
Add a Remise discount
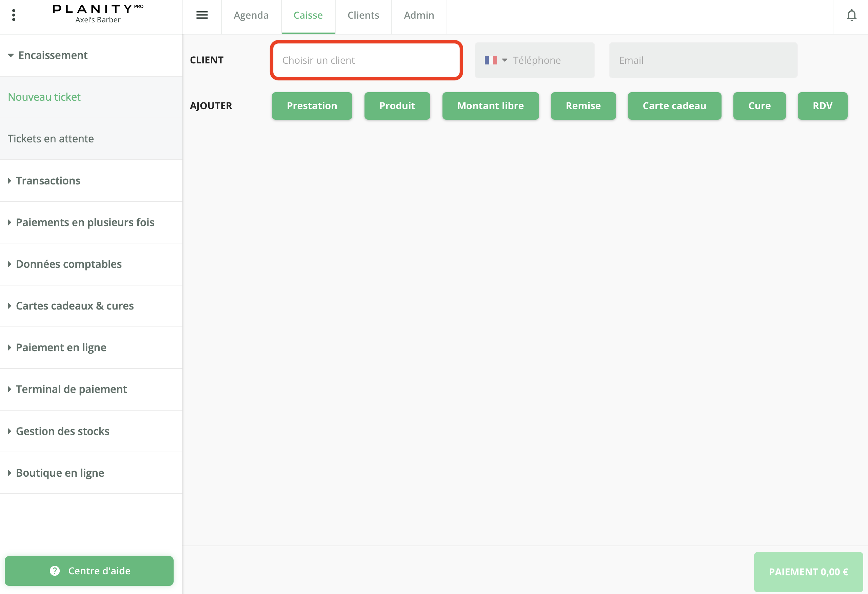coord(583,106)
